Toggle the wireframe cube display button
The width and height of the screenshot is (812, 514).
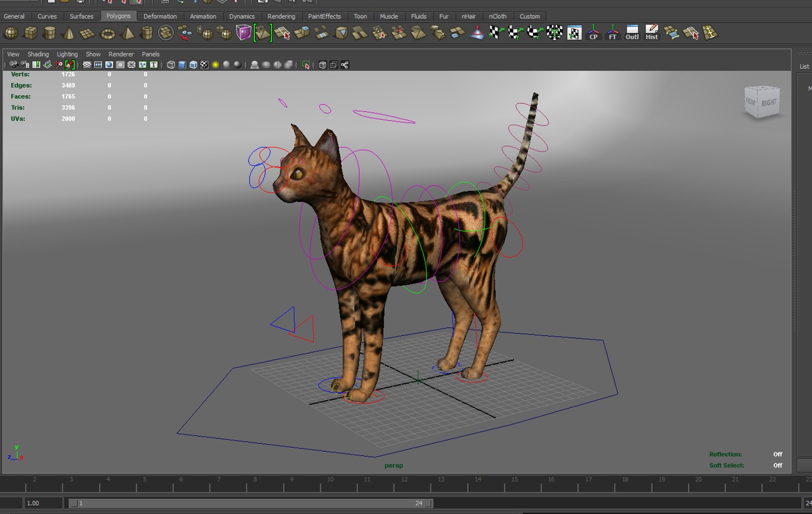click(171, 65)
